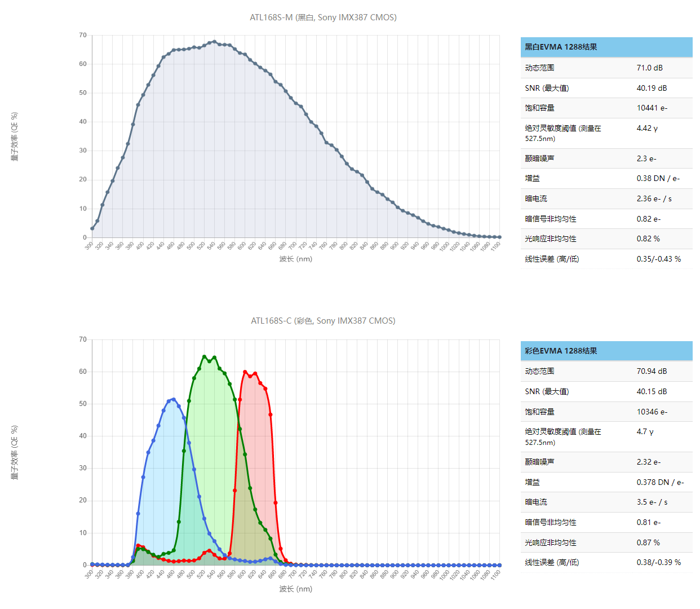Click the peak point of the monochrome QE curve
The height and width of the screenshot is (609, 700).
[214, 42]
